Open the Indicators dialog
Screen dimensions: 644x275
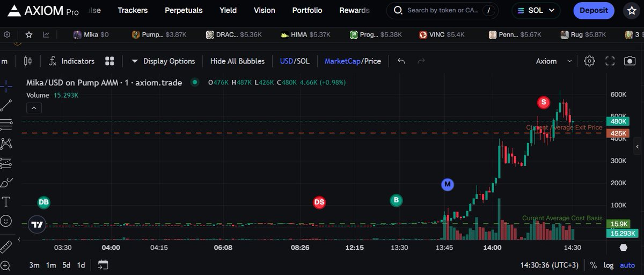[x=71, y=61]
